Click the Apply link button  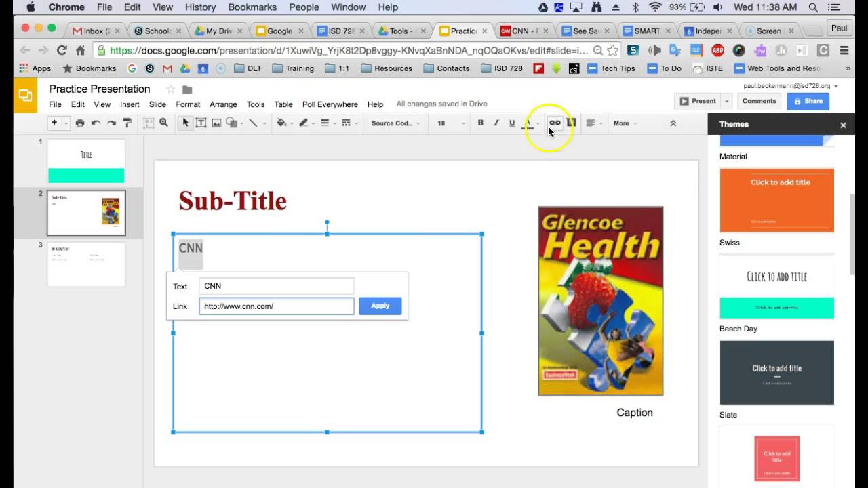pos(380,306)
